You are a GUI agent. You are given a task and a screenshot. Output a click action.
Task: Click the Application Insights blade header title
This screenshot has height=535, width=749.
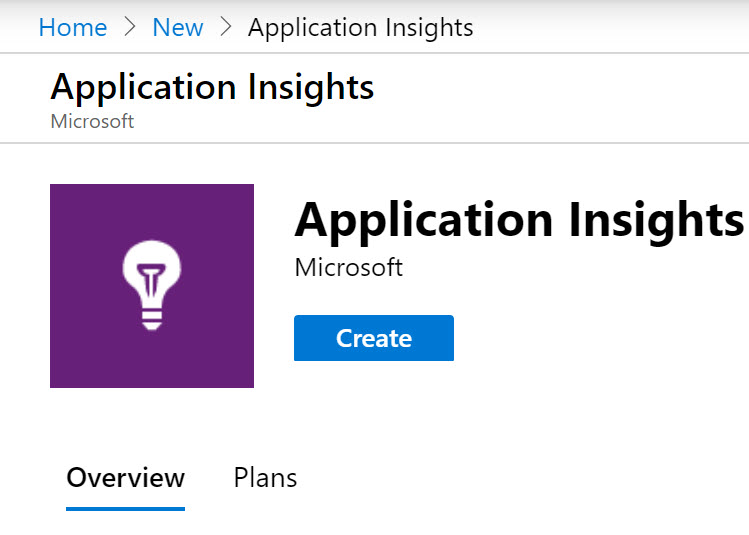pos(212,87)
